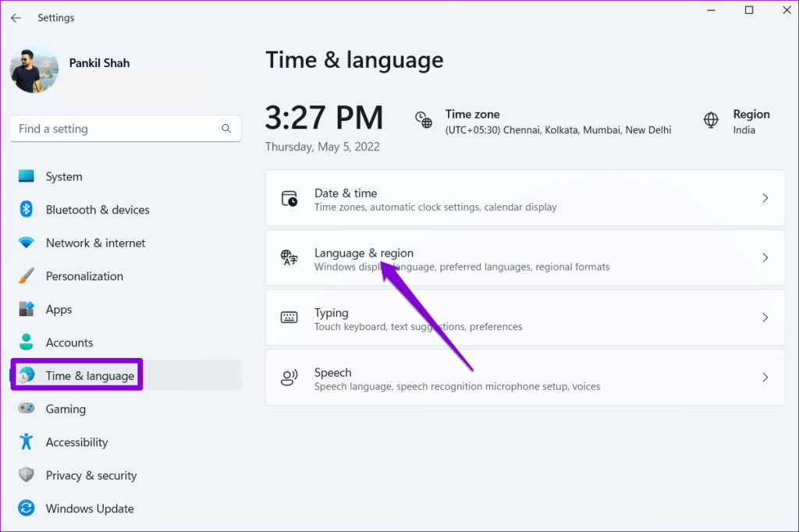Expand the Speech settings row
Image resolution: width=799 pixels, height=532 pixels.
(x=524, y=377)
